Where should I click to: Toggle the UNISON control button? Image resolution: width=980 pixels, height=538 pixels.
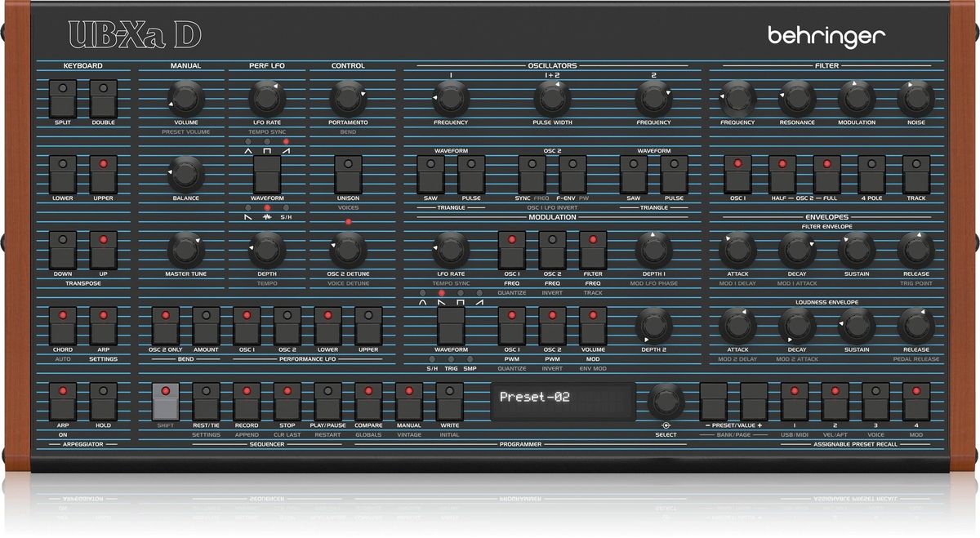[348, 174]
